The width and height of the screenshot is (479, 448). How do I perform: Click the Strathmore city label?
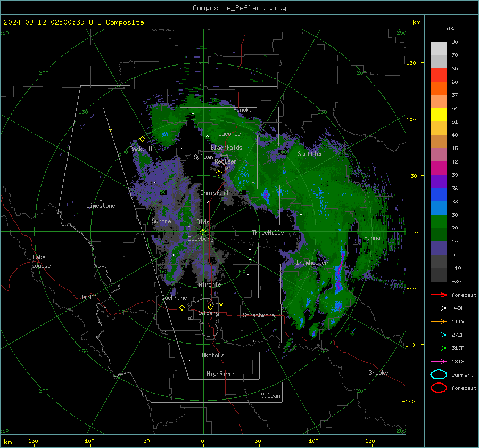coord(259,315)
